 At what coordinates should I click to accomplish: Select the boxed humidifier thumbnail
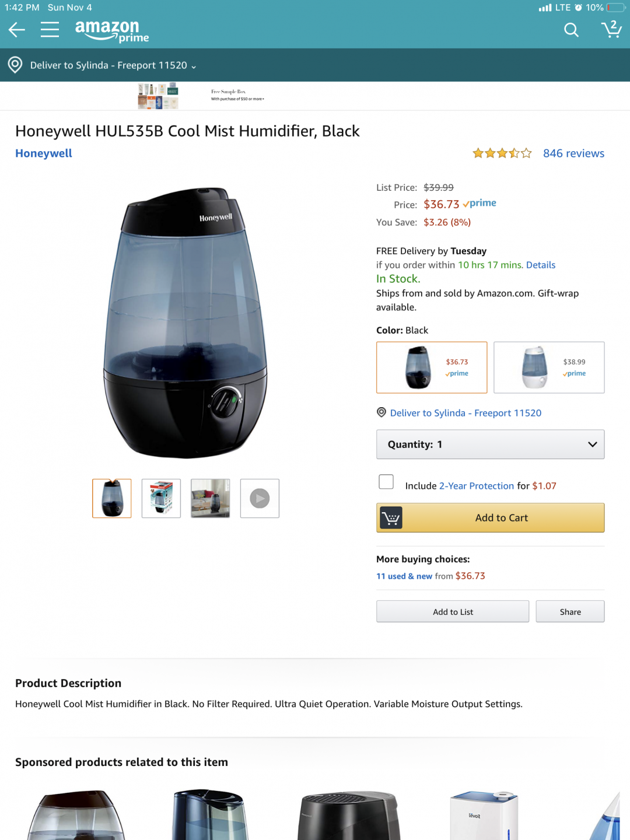point(161,498)
